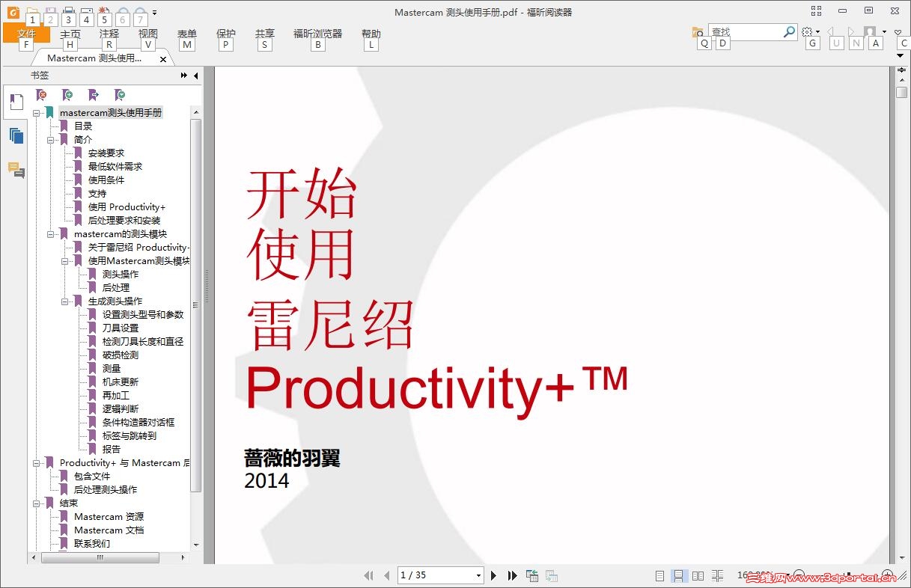Click the add new bookmark icon

(67, 95)
